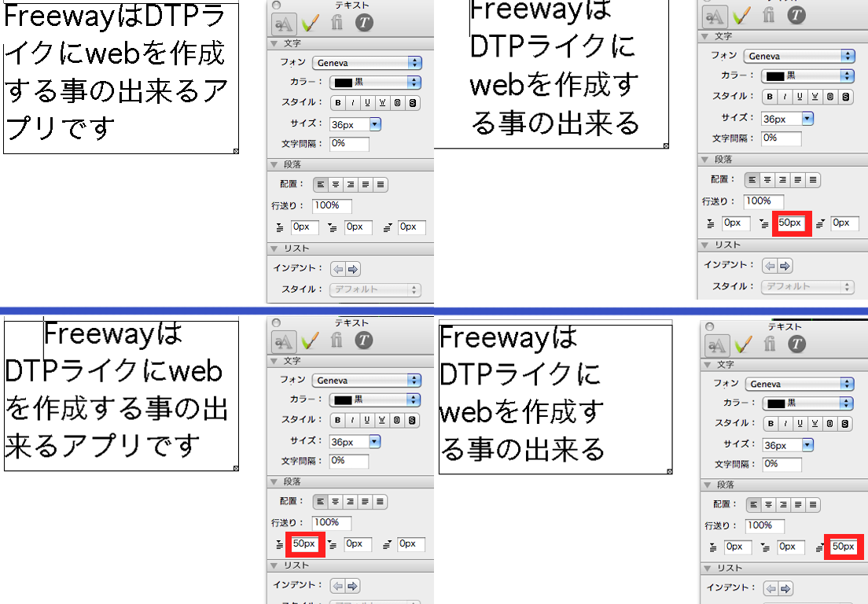868x604 pixels.
Task: Open Geneva font dropdown in upper-right panel
Action: [x=800, y=57]
